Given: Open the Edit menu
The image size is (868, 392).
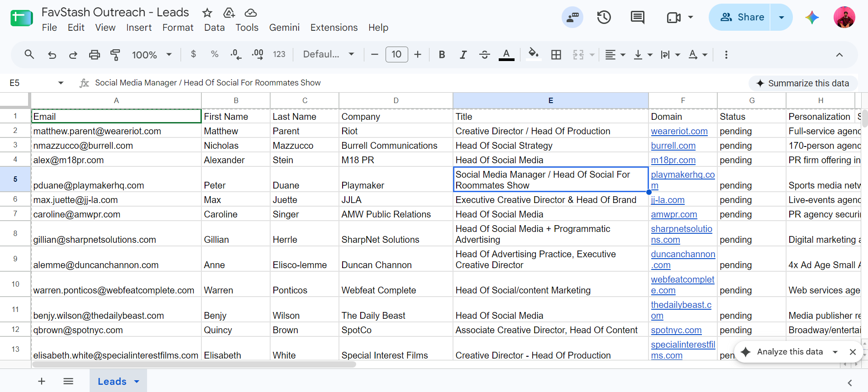Looking at the screenshot, I should [x=76, y=28].
